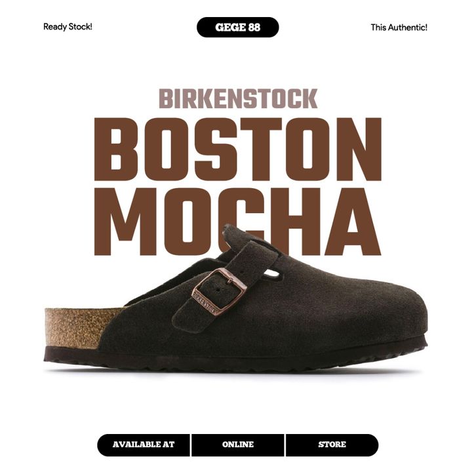Screen dimensions: 476x476
Task: Open the STORE segment
Action: [x=332, y=445]
